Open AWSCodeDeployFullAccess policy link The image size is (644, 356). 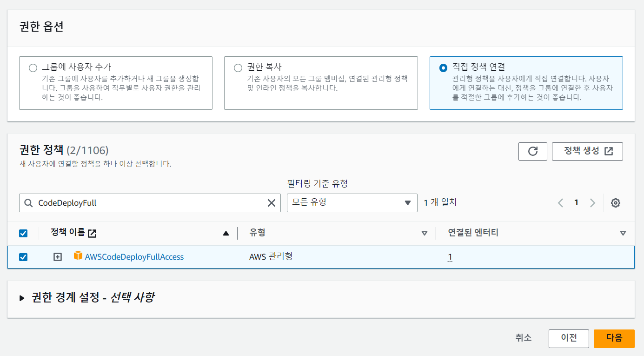[134, 257]
